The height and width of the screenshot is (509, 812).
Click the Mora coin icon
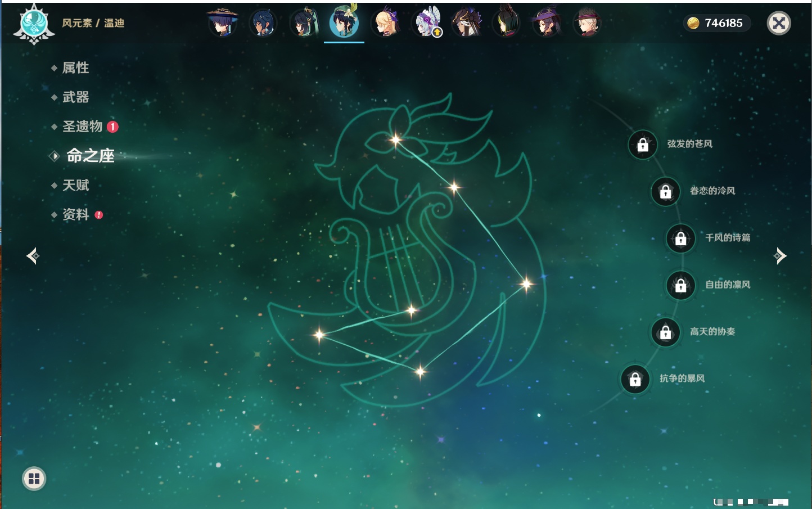tap(693, 23)
